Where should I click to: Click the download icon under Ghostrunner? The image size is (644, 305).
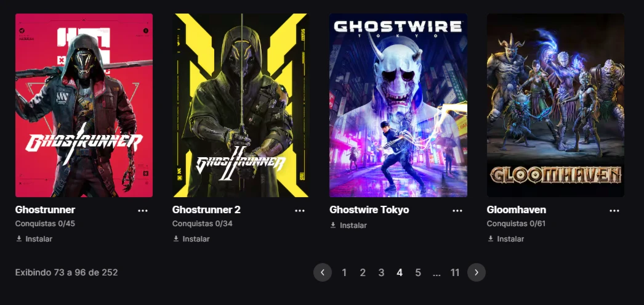pos(19,238)
